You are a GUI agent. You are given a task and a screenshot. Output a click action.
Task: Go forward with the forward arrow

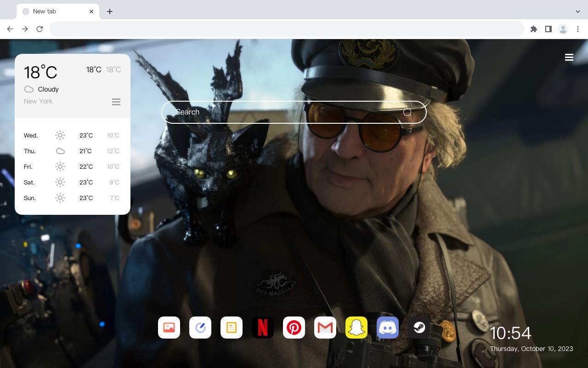click(25, 29)
